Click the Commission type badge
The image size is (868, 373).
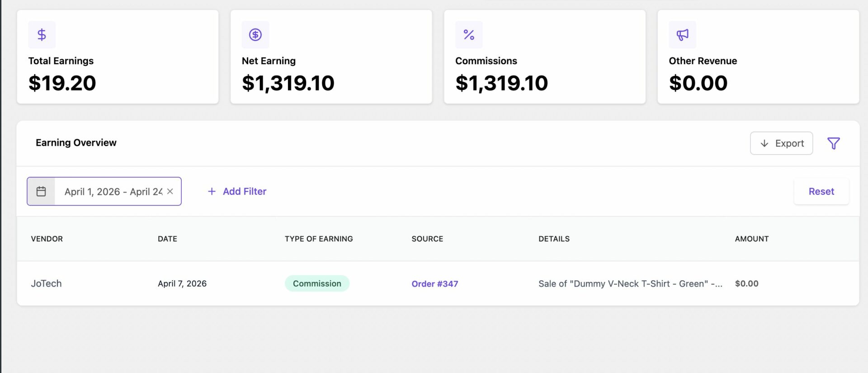tap(317, 283)
